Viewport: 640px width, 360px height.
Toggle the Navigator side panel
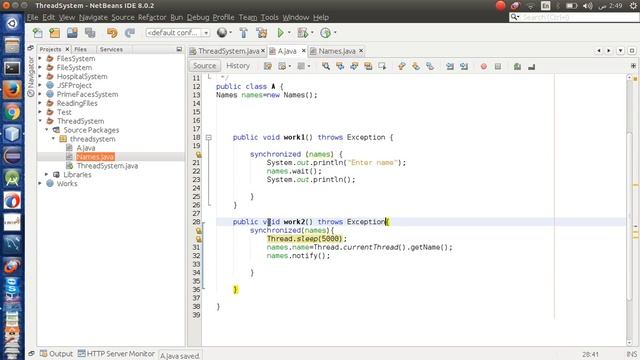pyautogui.click(x=31, y=76)
